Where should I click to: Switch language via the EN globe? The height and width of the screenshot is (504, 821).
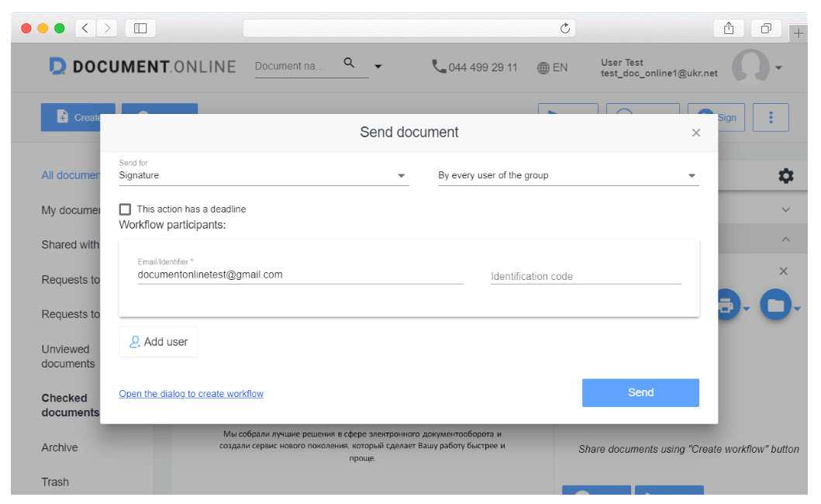(552, 68)
